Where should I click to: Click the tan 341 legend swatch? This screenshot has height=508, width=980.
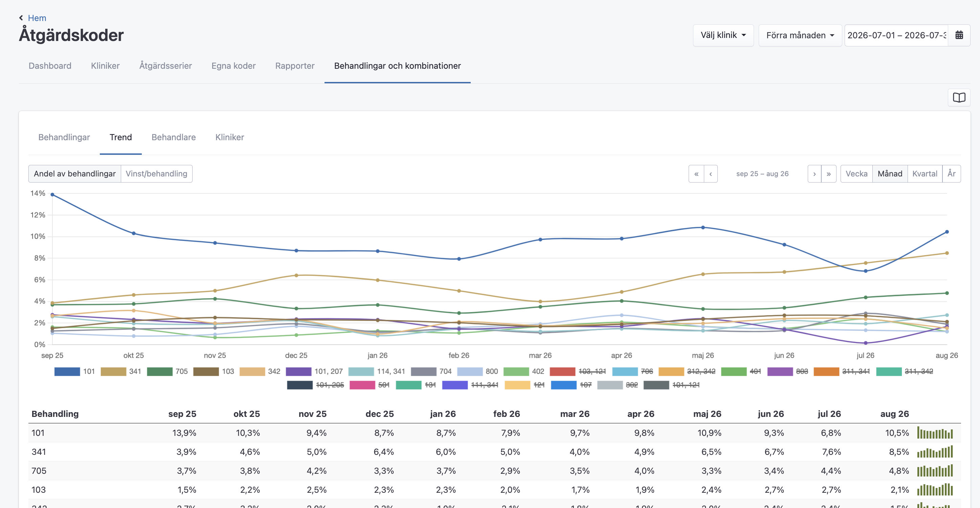pyautogui.click(x=113, y=371)
